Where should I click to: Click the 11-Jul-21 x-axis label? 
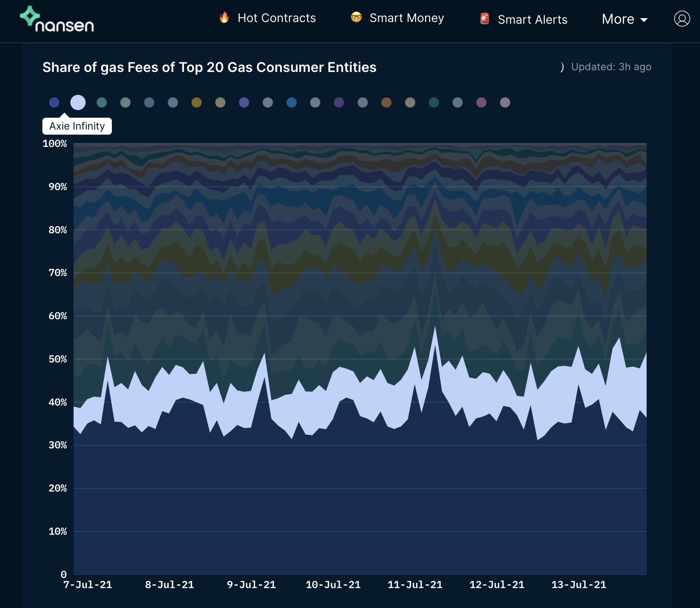click(x=415, y=585)
